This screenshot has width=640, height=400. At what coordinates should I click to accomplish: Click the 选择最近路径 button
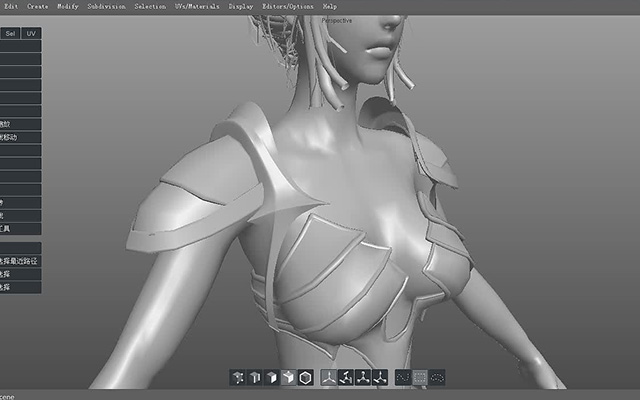(20, 261)
